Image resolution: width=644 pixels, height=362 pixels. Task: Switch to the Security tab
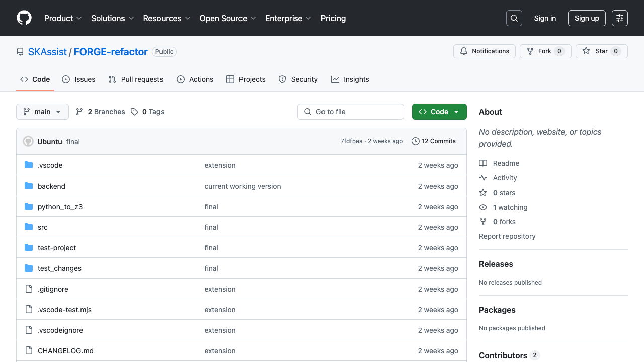298,79
